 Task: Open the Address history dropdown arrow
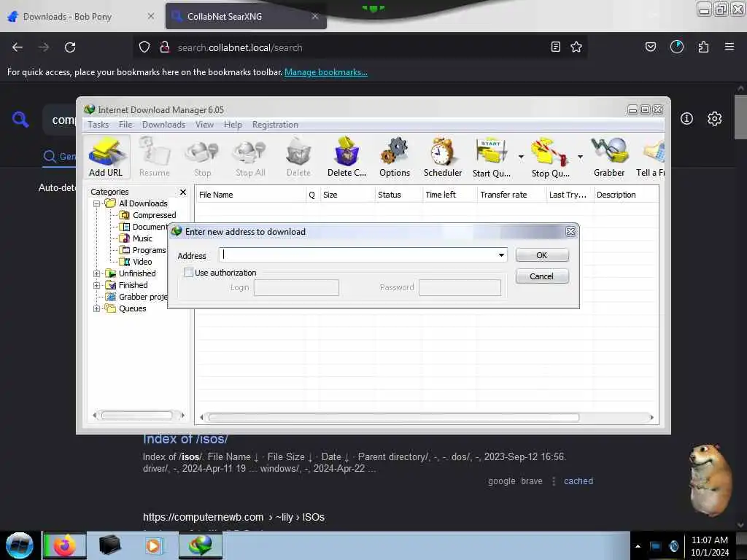click(501, 255)
